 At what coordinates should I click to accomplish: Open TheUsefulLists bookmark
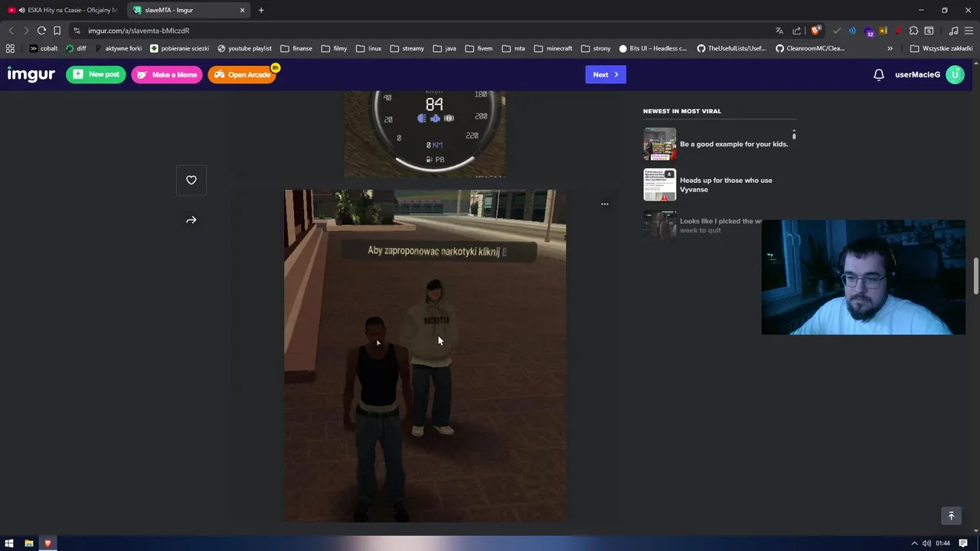(x=730, y=48)
